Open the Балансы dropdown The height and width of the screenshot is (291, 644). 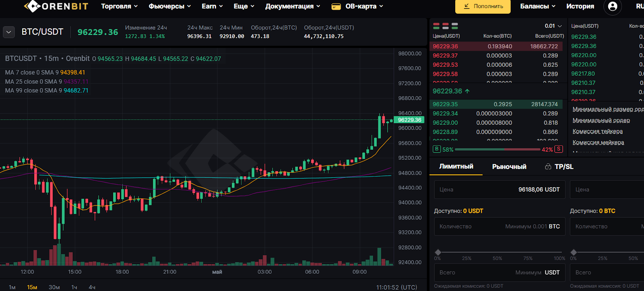coord(538,6)
